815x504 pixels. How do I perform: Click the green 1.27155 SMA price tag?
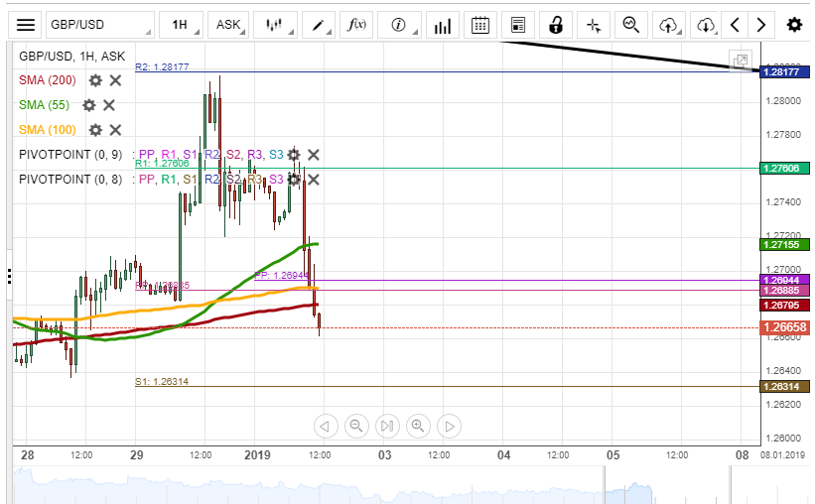point(784,245)
